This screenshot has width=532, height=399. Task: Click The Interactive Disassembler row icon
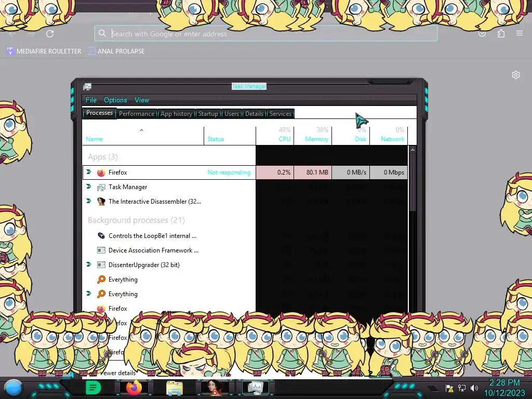101,202
